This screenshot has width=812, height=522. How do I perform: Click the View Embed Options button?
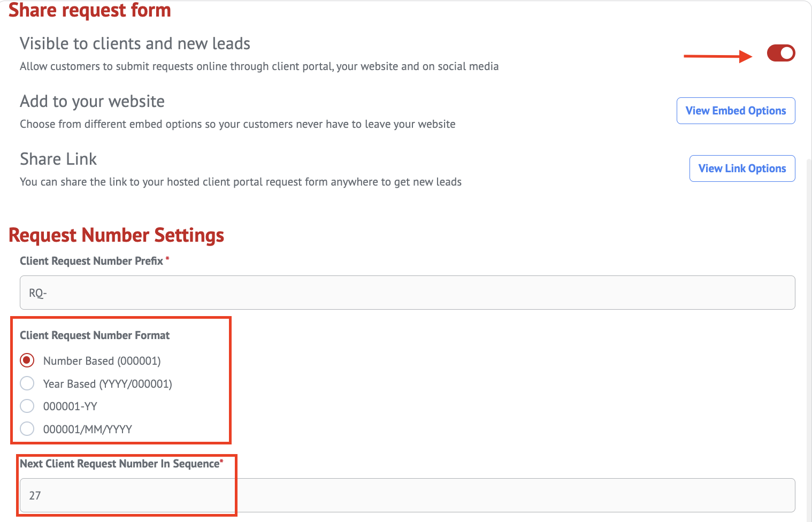point(736,111)
